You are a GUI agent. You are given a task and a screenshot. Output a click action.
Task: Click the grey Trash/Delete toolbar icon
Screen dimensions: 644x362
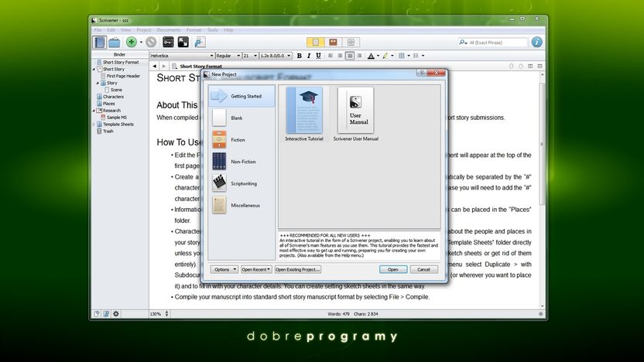click(151, 42)
